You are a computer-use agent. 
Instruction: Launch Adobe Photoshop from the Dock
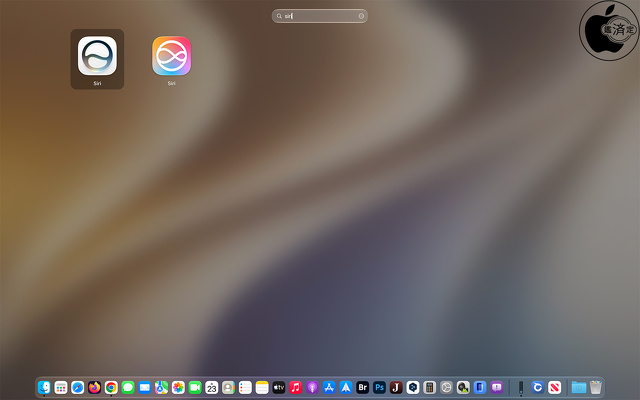pos(379,387)
